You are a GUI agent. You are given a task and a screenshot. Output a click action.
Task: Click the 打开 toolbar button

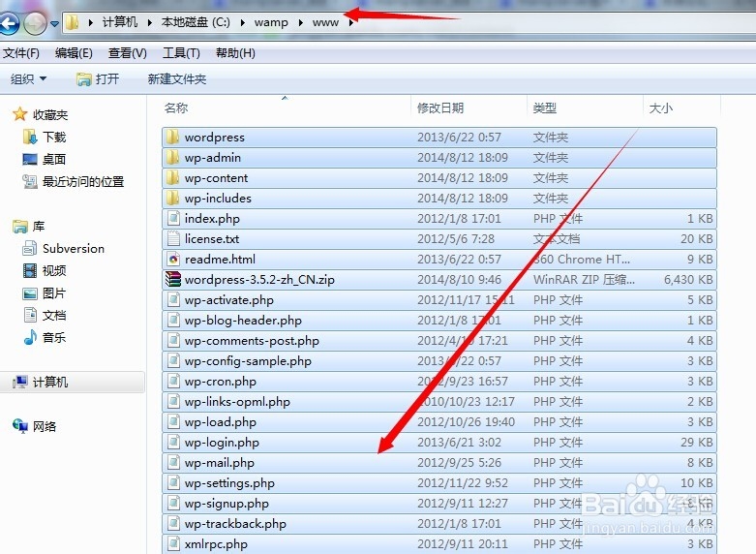coord(98,78)
